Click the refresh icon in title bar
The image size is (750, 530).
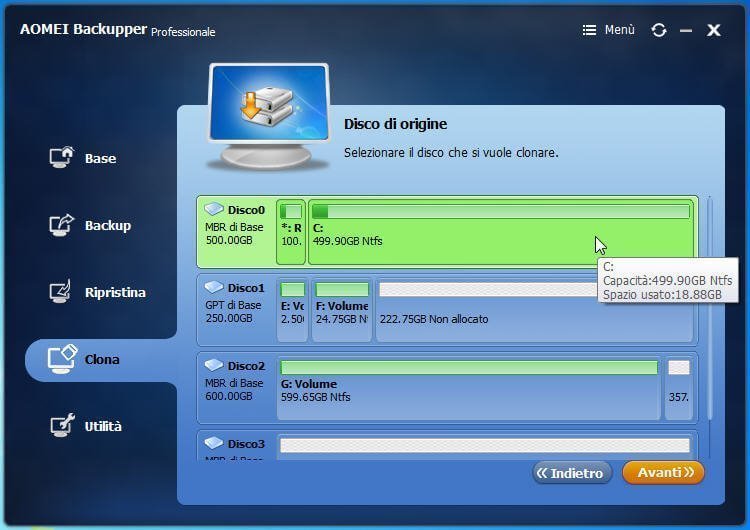pos(659,30)
